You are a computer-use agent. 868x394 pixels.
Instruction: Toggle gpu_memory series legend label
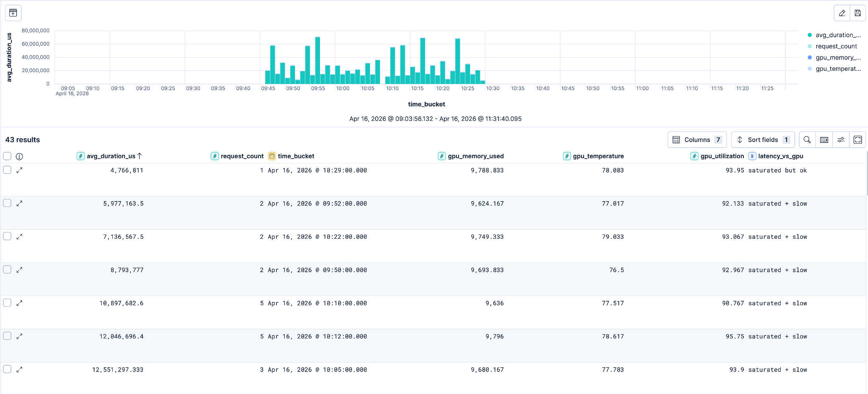[838, 58]
